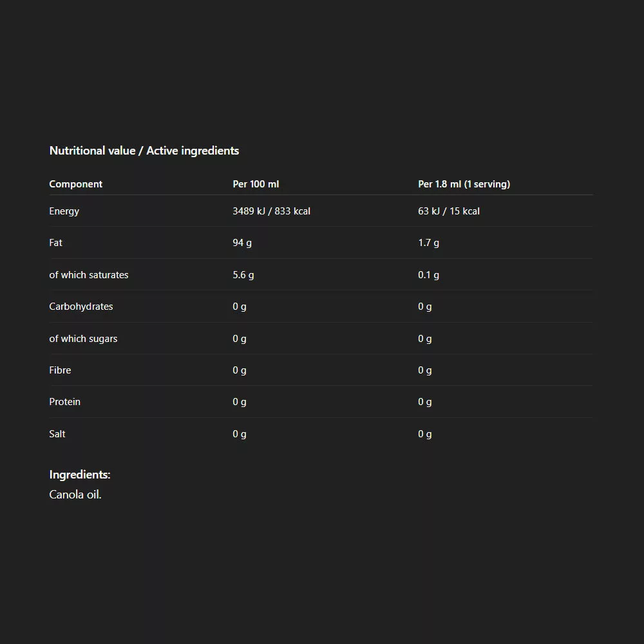Select the Canola oil ingredient text
644x644 pixels.
click(x=75, y=495)
